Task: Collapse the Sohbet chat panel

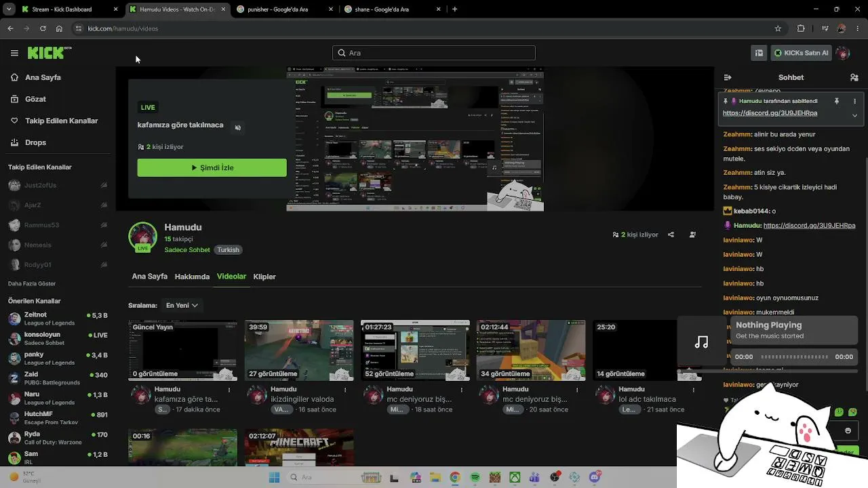Action: 728,77
